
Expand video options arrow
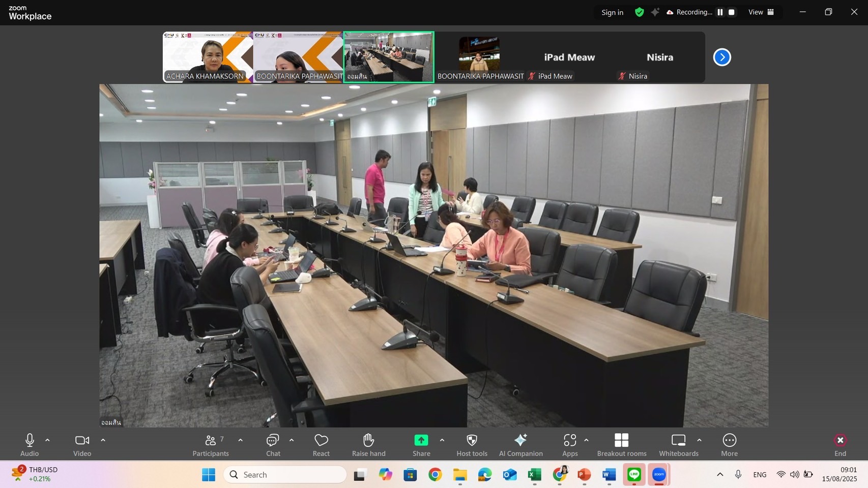[x=103, y=440]
